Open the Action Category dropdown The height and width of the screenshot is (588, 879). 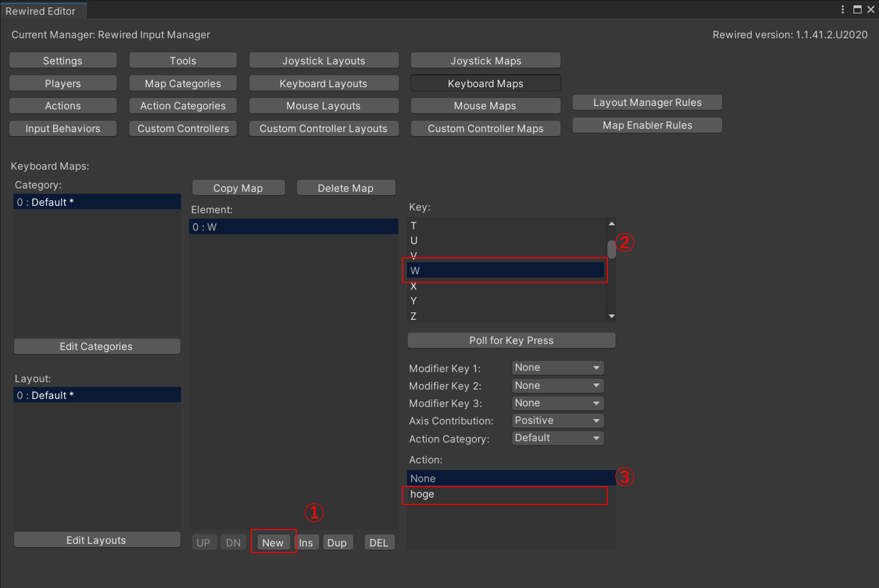pos(557,438)
